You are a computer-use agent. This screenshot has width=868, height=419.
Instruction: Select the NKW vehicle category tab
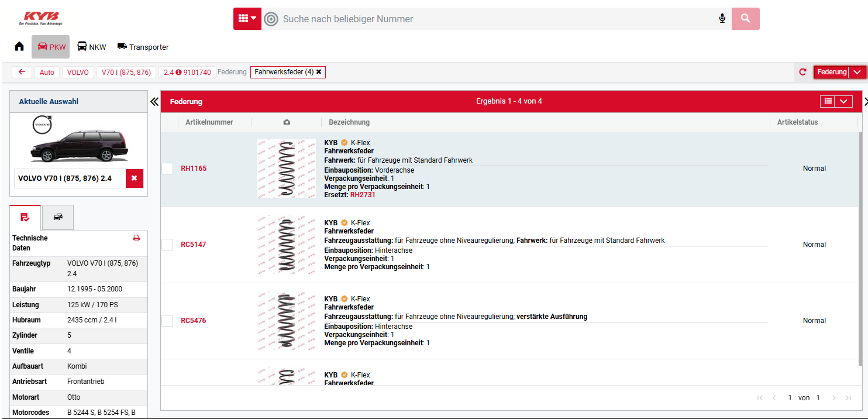point(91,47)
